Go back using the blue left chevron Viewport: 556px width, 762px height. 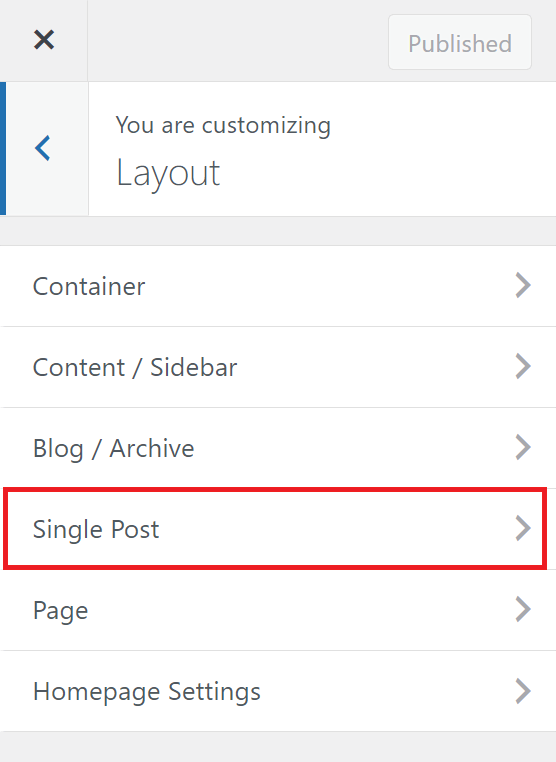[x=43, y=148]
